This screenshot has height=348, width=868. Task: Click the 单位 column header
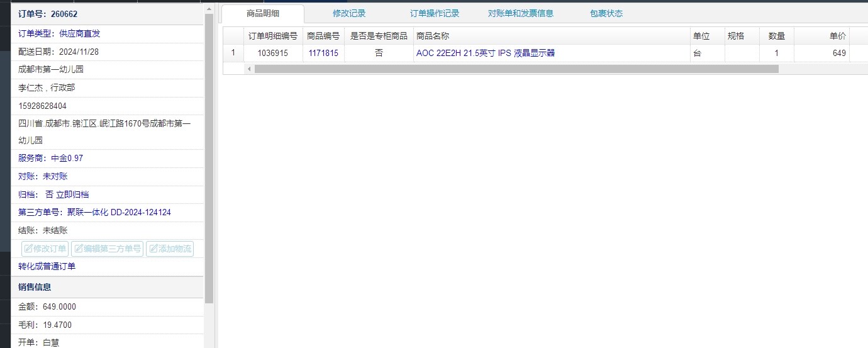(x=707, y=36)
